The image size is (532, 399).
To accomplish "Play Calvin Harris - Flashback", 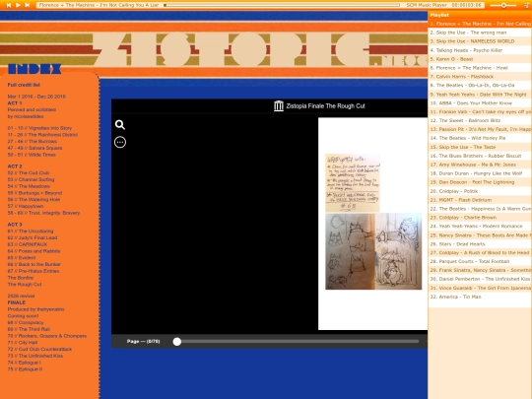I will [480, 77].
